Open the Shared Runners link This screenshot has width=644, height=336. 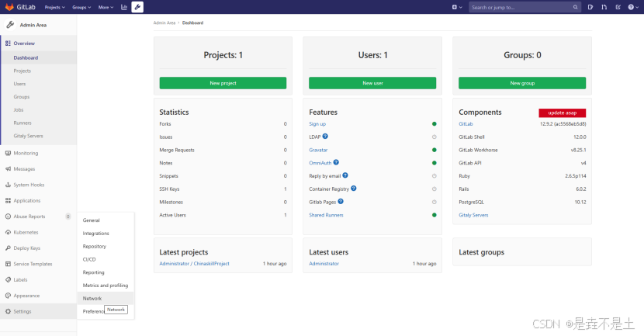pos(326,215)
